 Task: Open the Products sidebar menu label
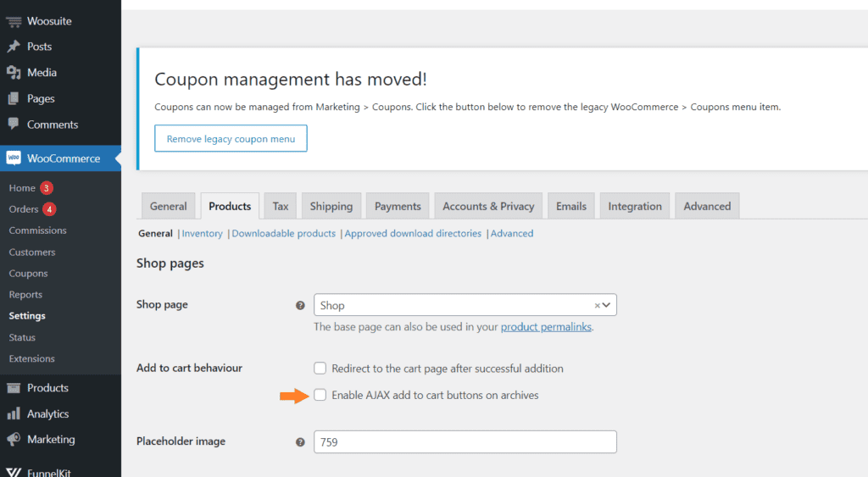(47, 388)
